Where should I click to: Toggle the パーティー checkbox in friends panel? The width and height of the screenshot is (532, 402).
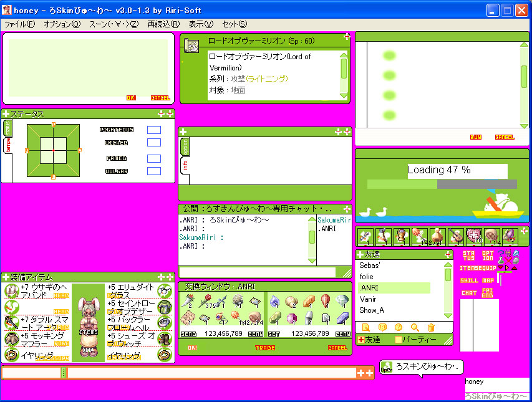(399, 339)
